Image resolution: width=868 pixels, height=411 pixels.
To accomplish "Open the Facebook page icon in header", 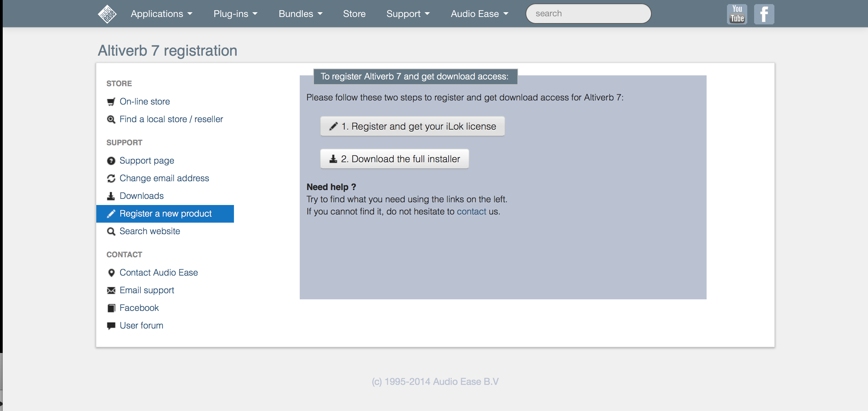I will [764, 14].
